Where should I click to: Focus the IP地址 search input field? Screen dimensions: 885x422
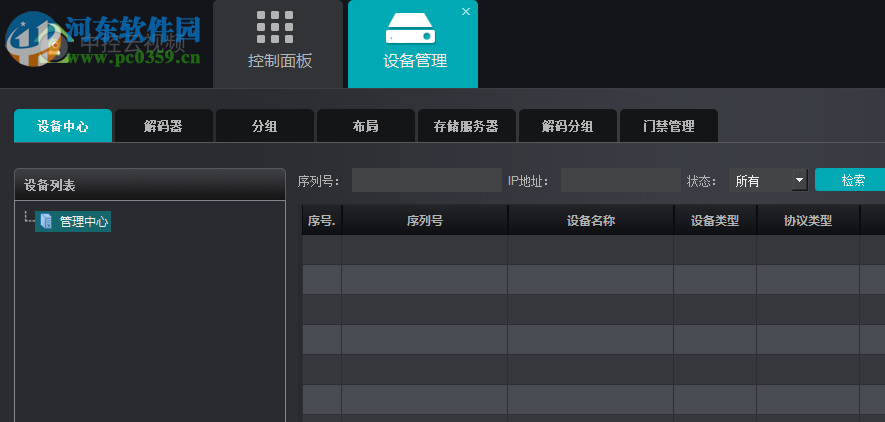[x=621, y=181]
